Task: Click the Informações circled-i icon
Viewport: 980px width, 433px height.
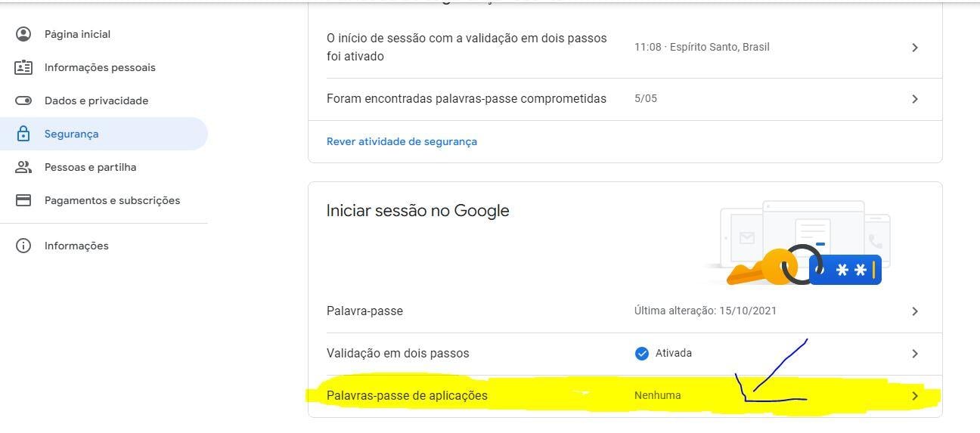Action: coord(23,246)
